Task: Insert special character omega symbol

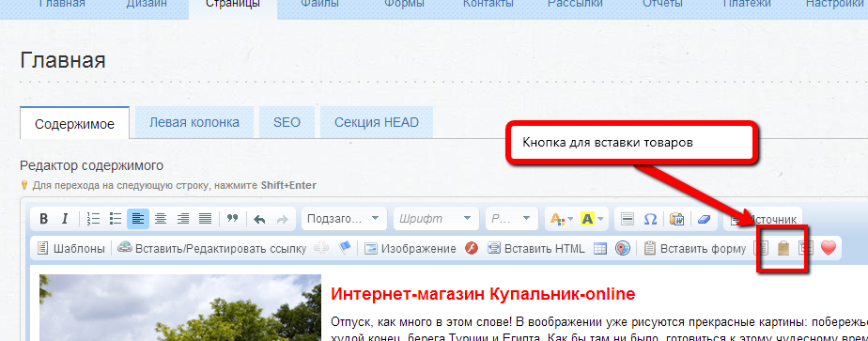Action: pyautogui.click(x=650, y=219)
